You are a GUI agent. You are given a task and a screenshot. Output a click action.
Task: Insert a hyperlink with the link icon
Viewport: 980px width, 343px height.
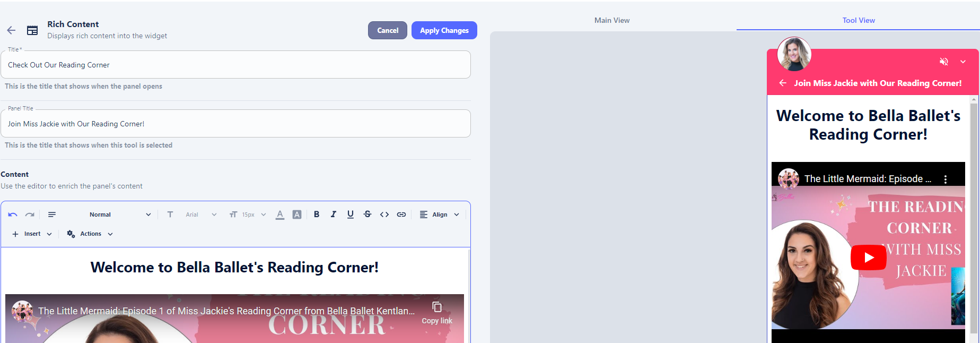(x=401, y=215)
